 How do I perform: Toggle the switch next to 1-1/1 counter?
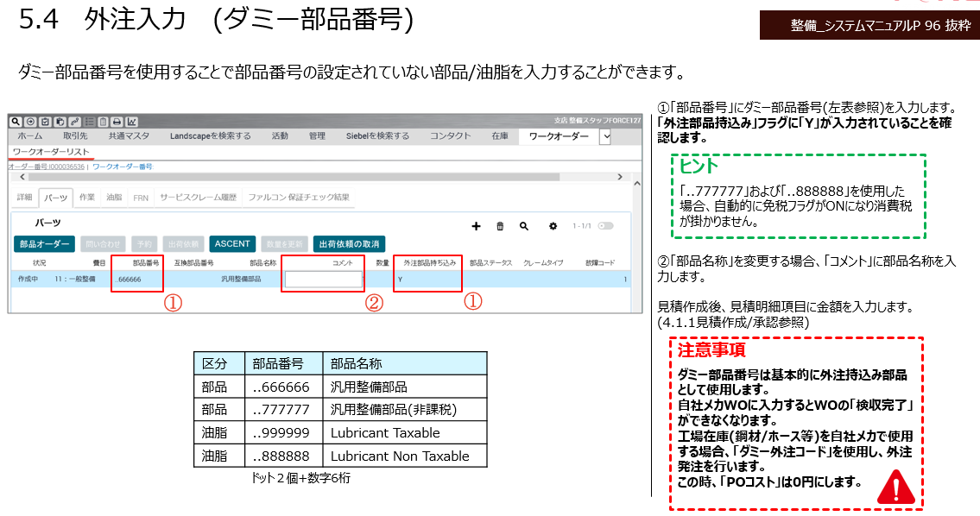coord(606,226)
